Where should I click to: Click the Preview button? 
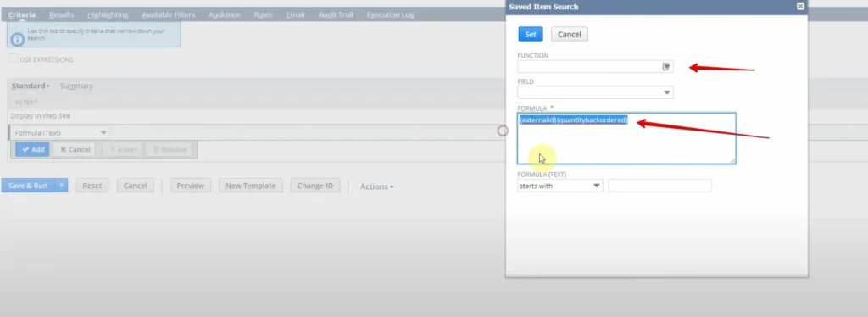coord(191,186)
